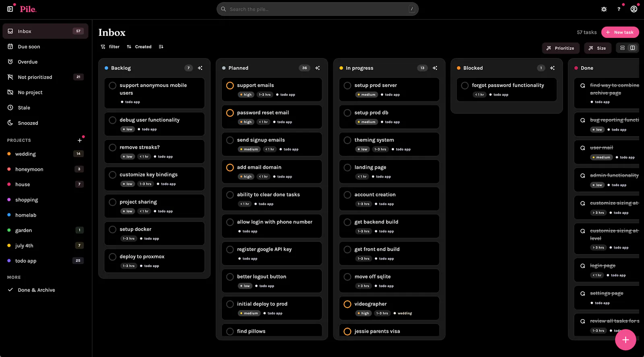644x357 pixels.
Task: Focus the 'Search the pile' field
Action: 318,9
